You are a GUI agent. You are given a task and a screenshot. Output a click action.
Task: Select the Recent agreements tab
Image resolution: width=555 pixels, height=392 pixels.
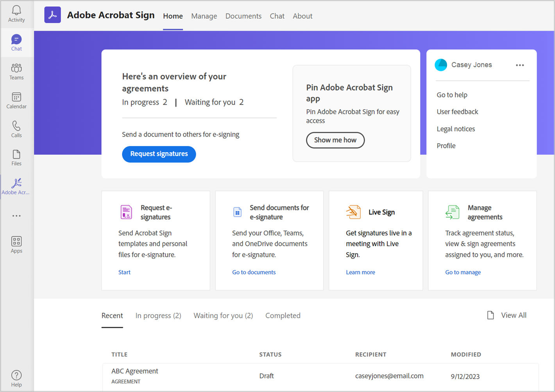pos(112,315)
